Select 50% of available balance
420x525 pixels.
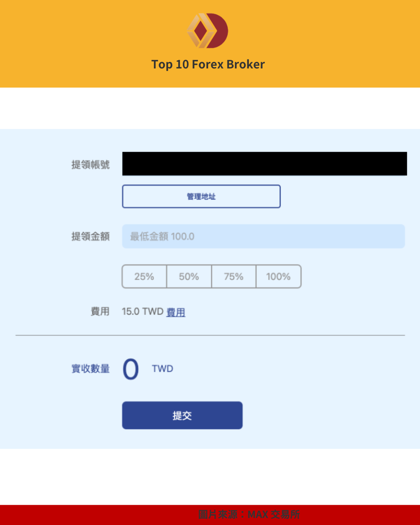pyautogui.click(x=189, y=276)
